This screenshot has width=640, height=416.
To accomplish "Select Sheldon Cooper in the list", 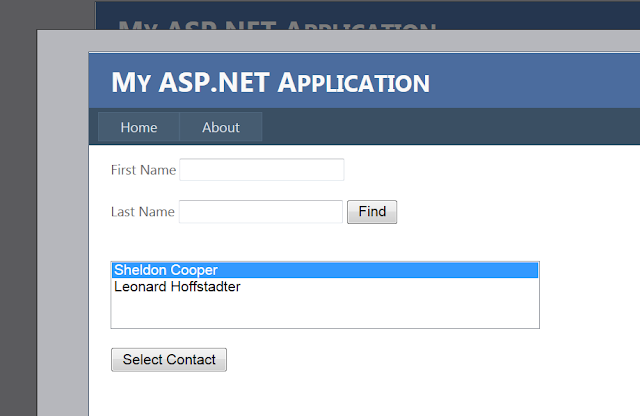I will pos(166,270).
